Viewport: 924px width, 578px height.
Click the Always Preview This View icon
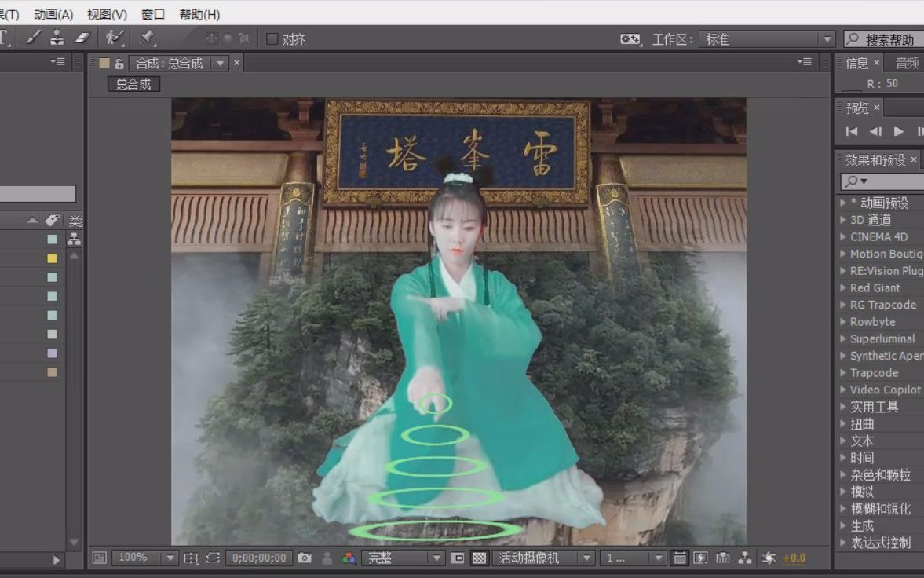pyautogui.click(x=100, y=558)
